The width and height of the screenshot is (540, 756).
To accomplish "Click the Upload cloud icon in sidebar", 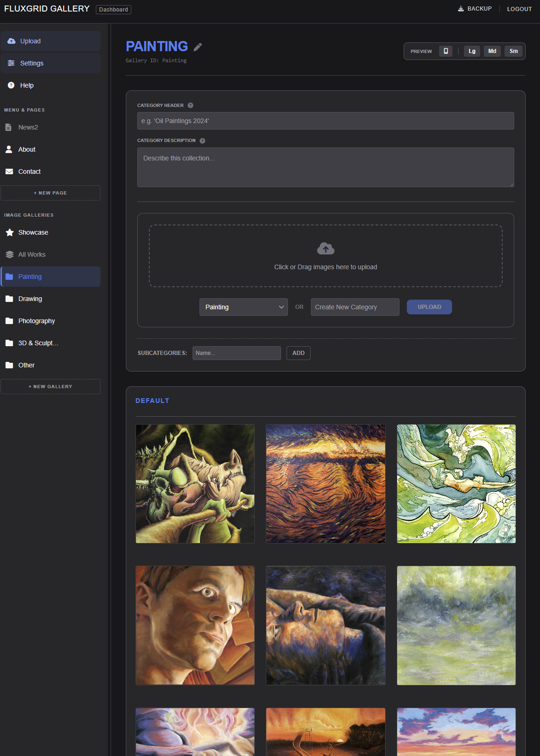I will pyautogui.click(x=12, y=41).
